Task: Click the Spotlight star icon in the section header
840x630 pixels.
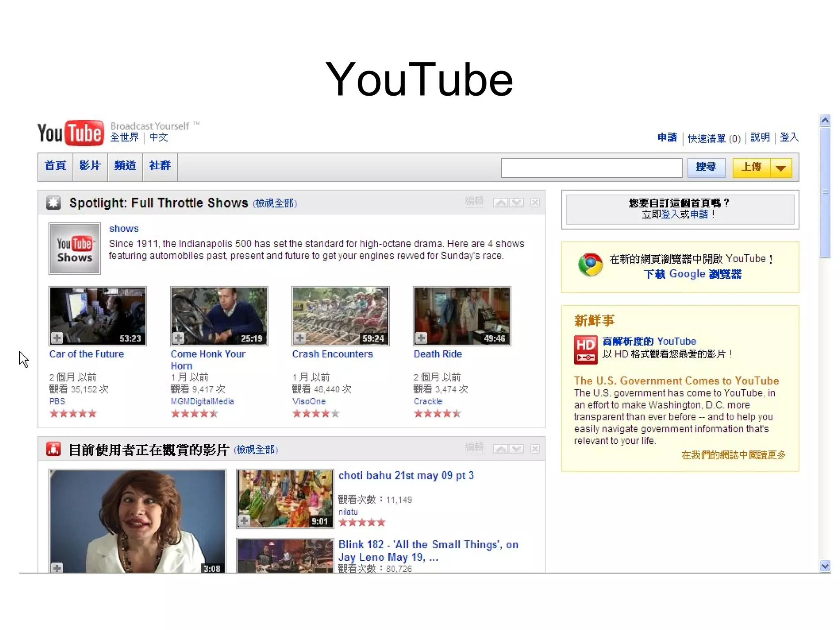Action: [53, 203]
